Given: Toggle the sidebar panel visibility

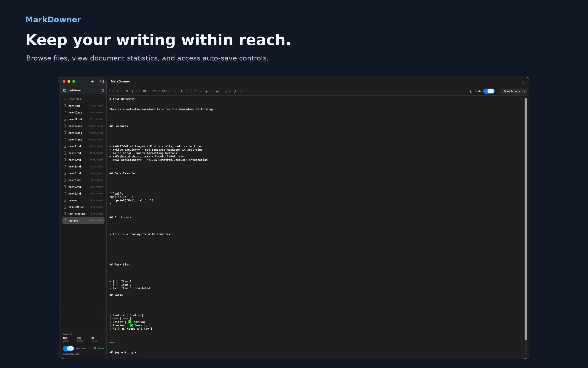Looking at the screenshot, I should point(102,81).
